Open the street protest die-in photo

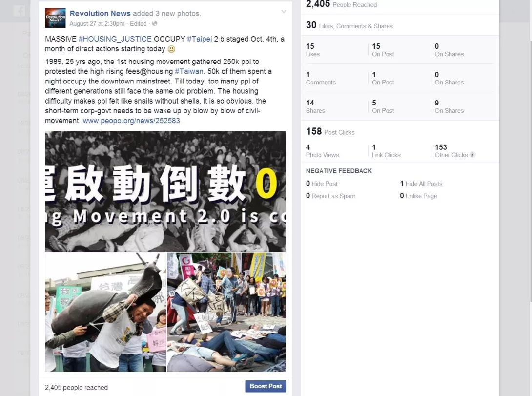[x=226, y=312]
